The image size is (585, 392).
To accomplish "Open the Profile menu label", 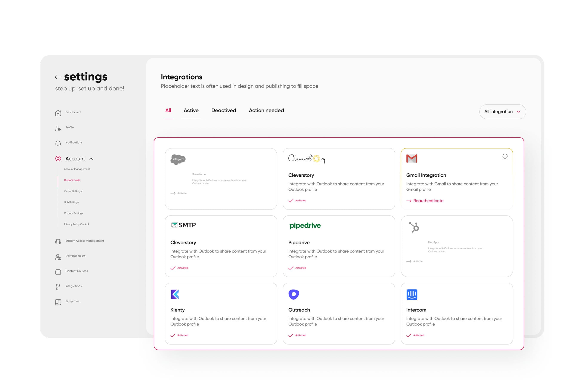I will (x=69, y=127).
